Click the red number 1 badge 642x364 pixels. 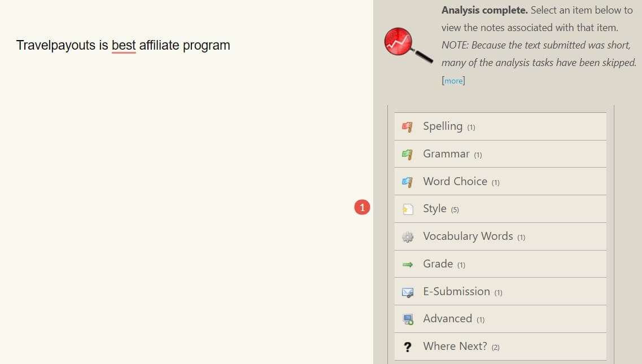tap(362, 208)
